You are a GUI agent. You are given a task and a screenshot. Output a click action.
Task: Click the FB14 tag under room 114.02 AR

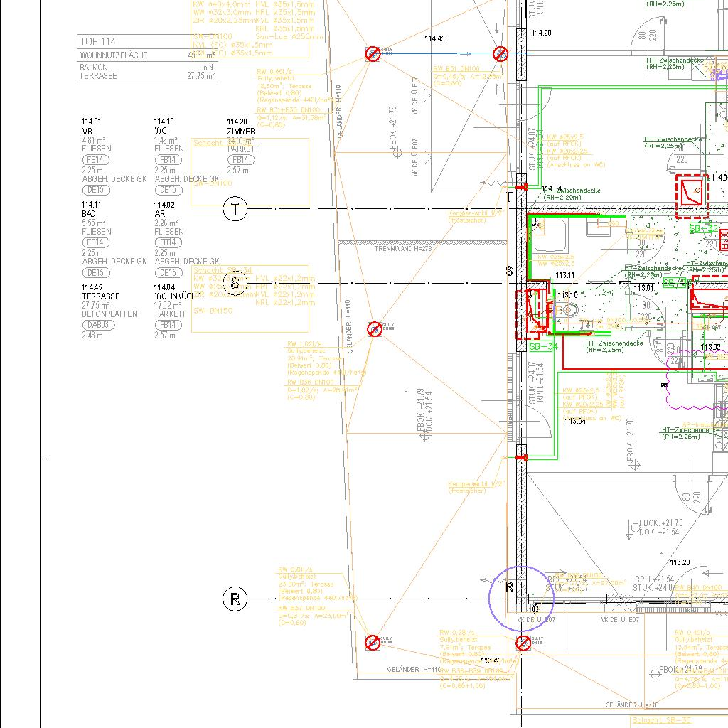tap(168, 242)
